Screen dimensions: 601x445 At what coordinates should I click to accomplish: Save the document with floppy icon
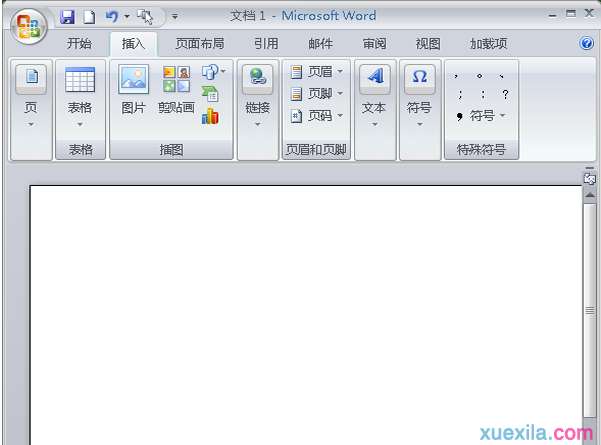(x=67, y=16)
